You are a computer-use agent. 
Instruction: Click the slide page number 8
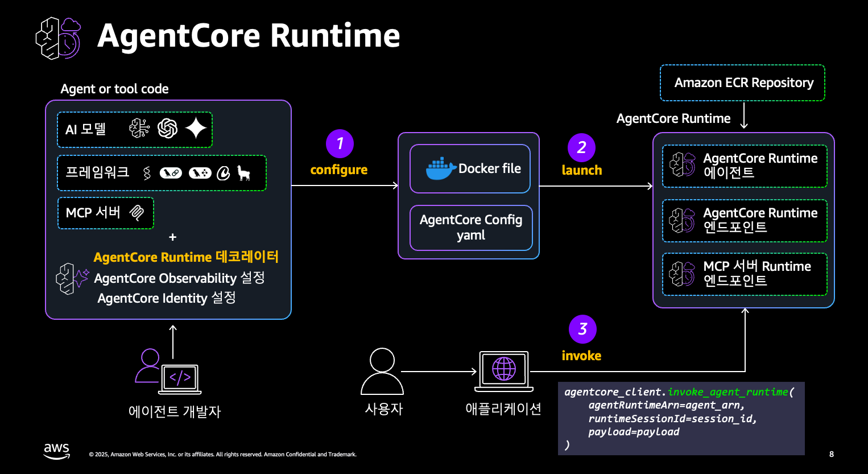click(832, 454)
